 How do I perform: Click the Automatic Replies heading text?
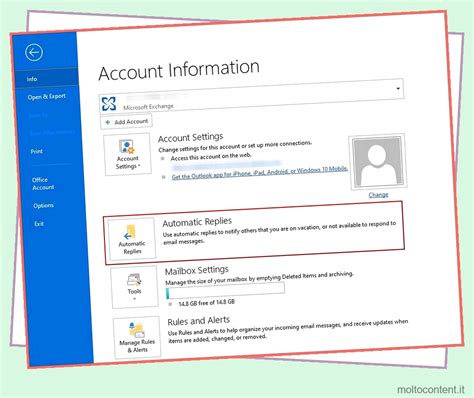(197, 222)
